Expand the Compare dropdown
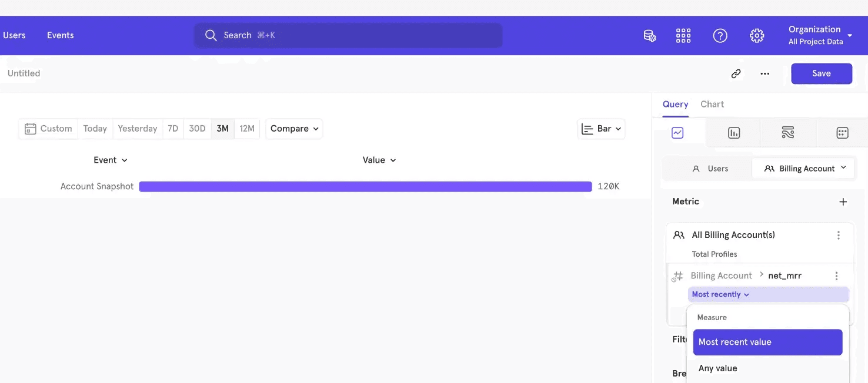Viewport: 868px width, 383px height. pos(294,129)
